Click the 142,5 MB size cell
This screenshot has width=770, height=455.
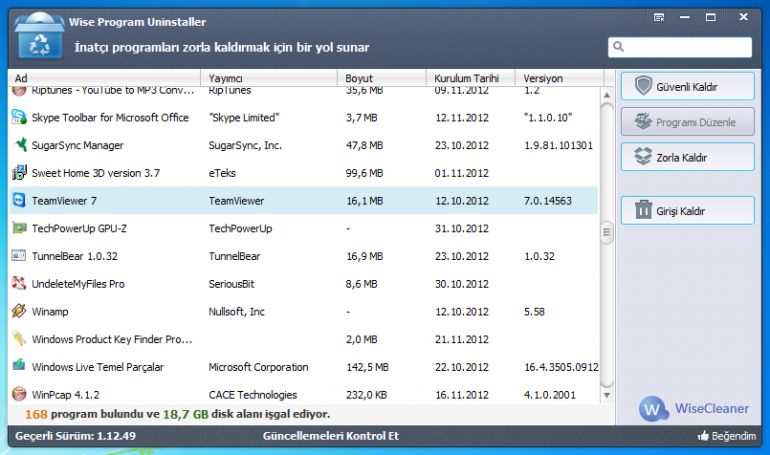coord(367,367)
